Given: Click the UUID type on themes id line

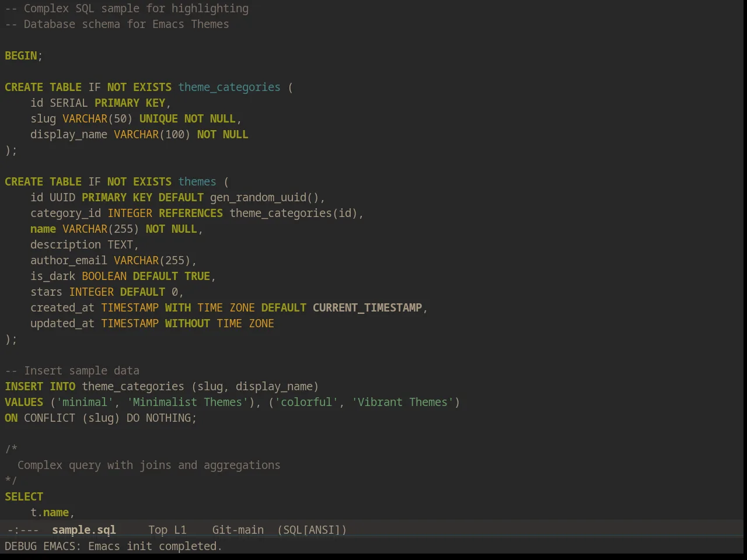Looking at the screenshot, I should pos(62,197).
